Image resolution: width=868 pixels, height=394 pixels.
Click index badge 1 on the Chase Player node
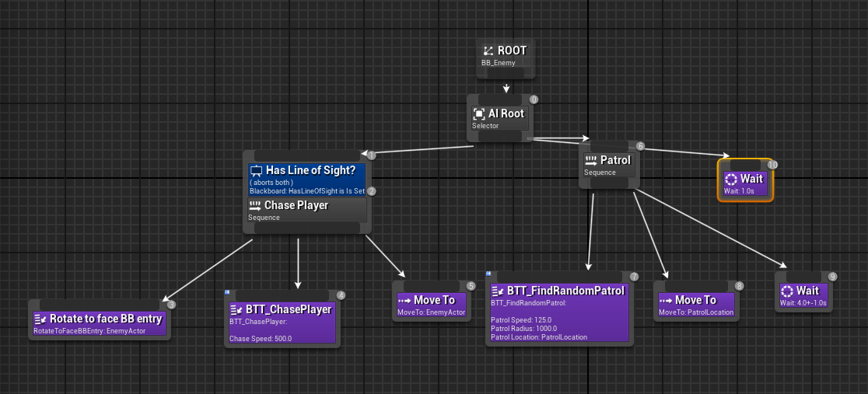click(372, 156)
